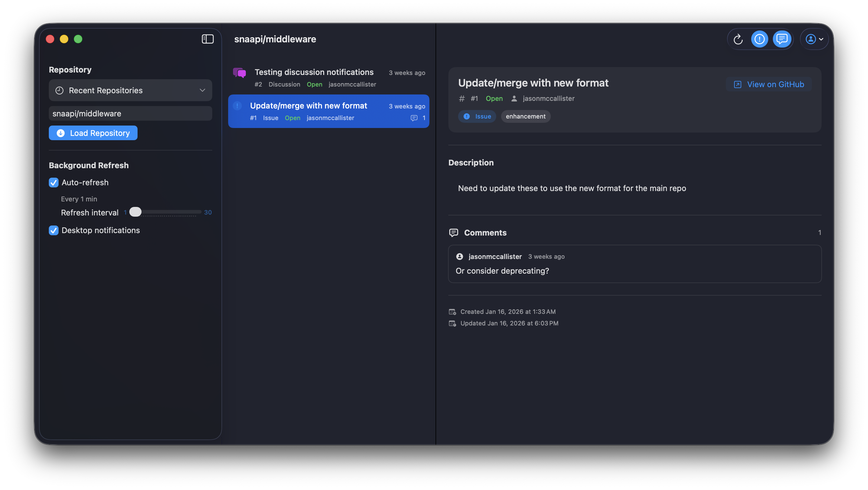Open the issues panel icon at top right
The image size is (868, 490).
coord(759,39)
